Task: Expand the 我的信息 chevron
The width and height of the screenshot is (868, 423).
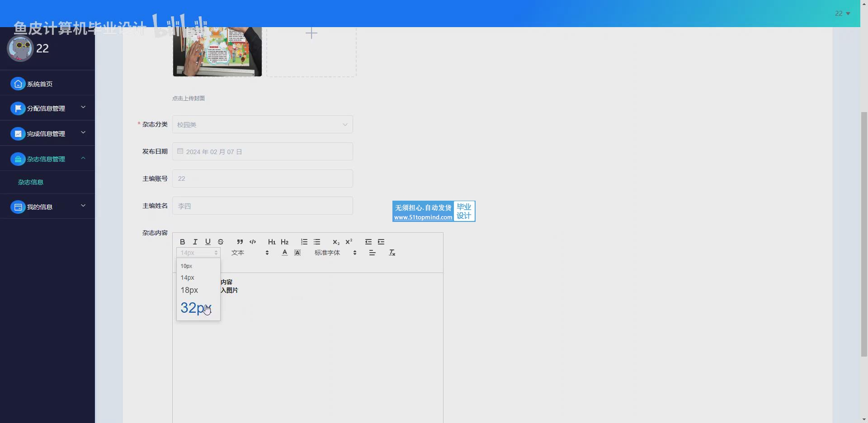Action: pos(83,206)
